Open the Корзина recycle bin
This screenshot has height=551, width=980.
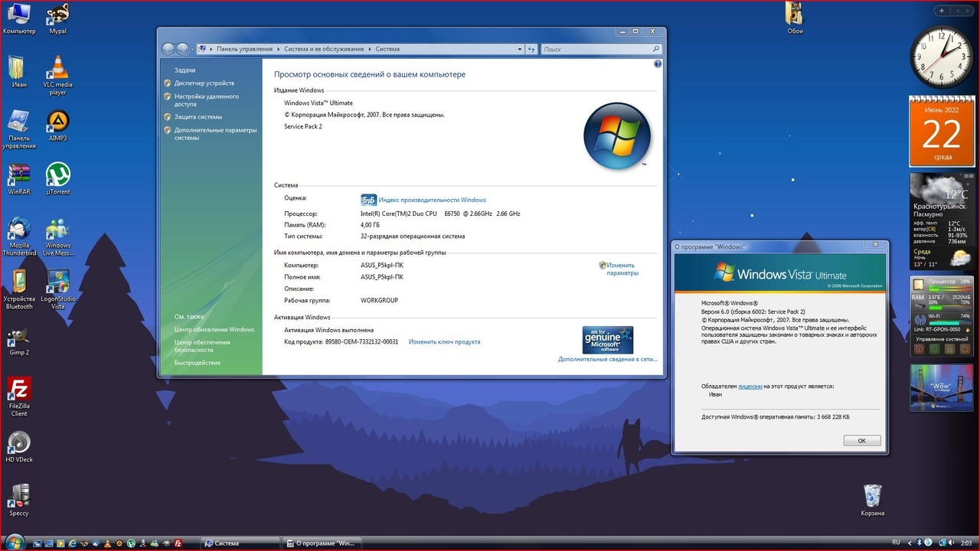coord(872,500)
